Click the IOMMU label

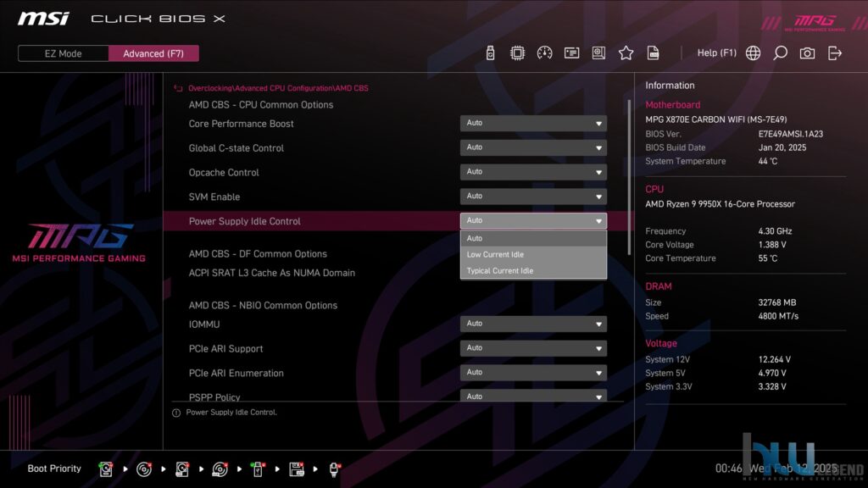(x=204, y=324)
